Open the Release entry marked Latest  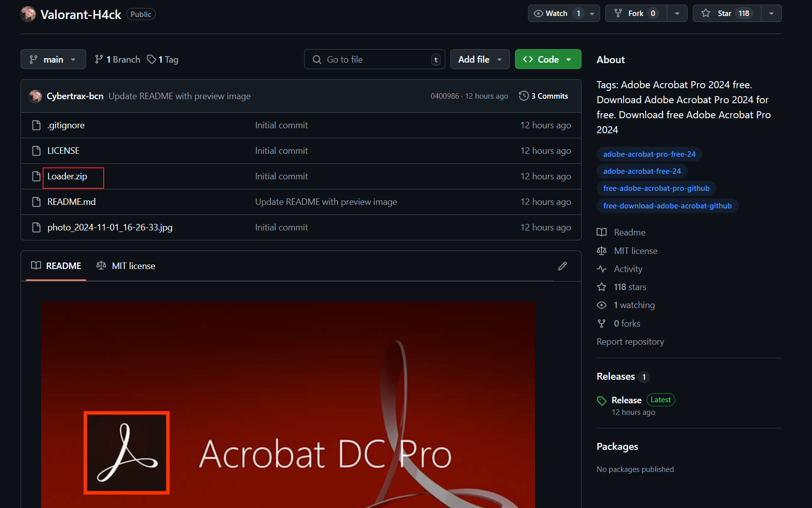tap(626, 400)
